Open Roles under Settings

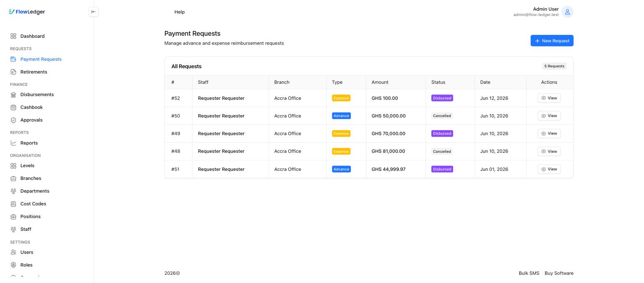(26, 265)
